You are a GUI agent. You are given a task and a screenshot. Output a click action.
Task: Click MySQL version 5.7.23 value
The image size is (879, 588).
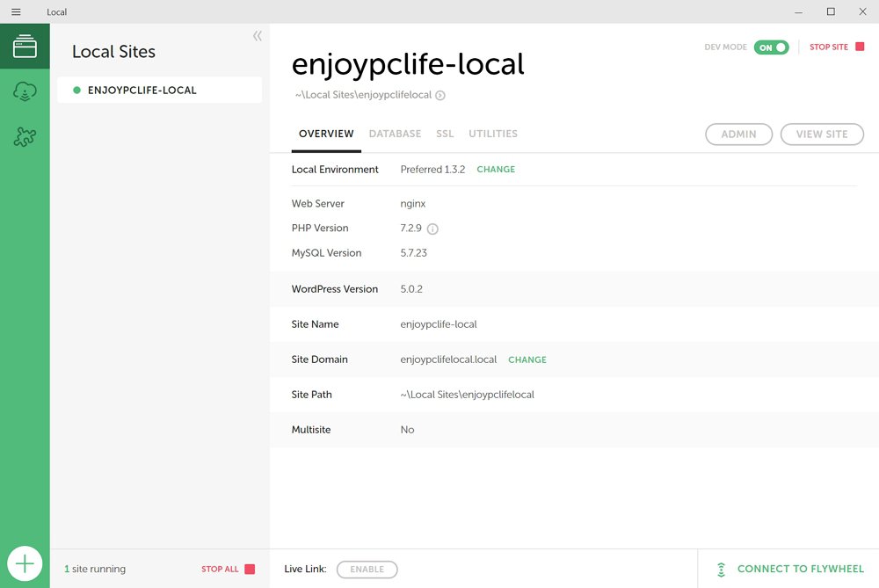coord(414,253)
